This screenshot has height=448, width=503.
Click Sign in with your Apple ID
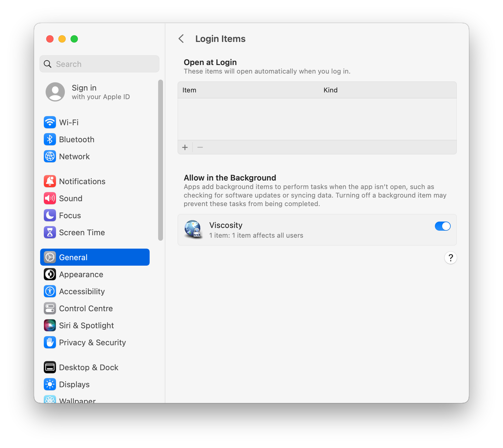pyautogui.click(x=101, y=92)
